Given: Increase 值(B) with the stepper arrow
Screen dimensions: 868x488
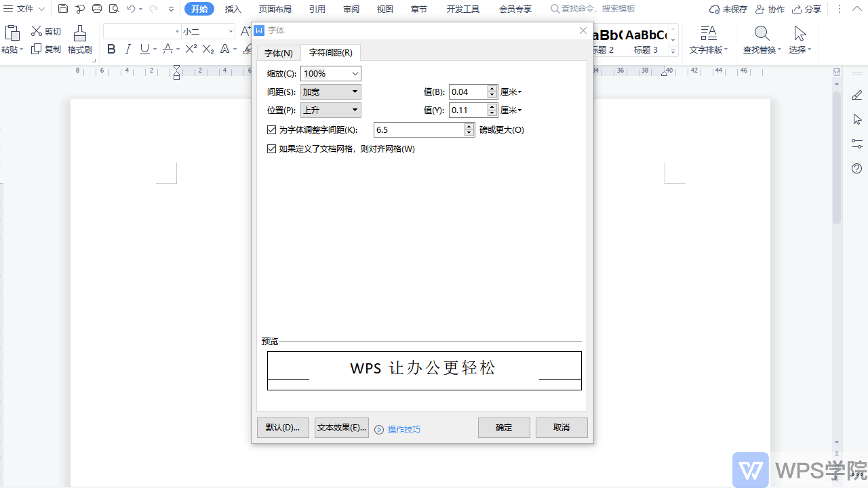Looking at the screenshot, I should click(492, 88).
